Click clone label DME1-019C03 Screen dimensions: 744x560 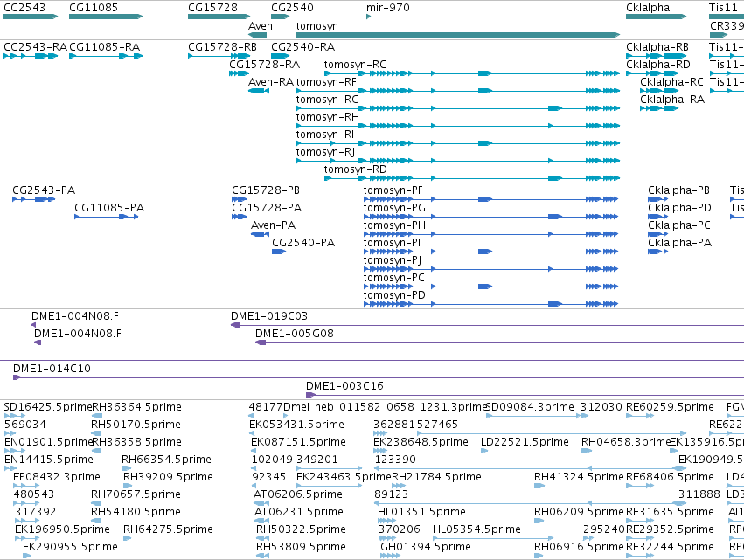269,315
